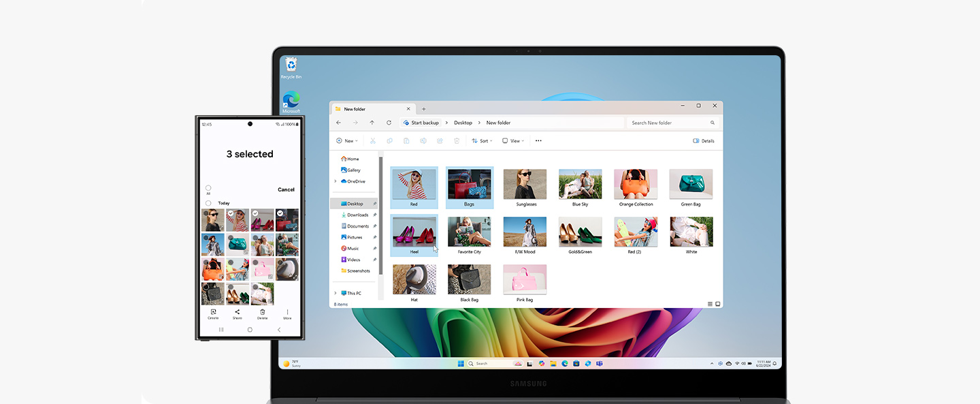Click the search magnifier in Explorer
This screenshot has width=980, height=404.
(713, 123)
